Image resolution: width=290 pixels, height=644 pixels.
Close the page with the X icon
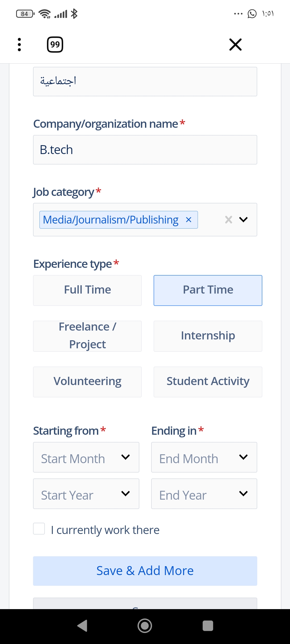[x=235, y=45]
